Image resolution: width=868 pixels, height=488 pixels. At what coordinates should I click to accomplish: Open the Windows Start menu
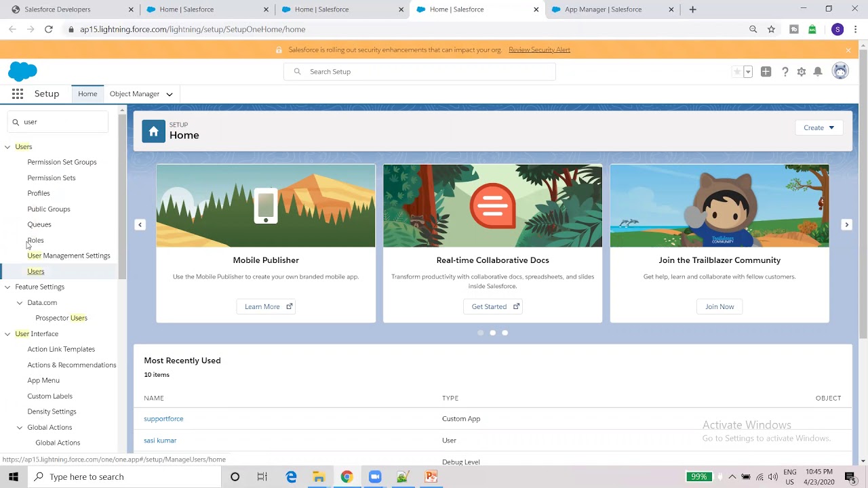coord(14,476)
